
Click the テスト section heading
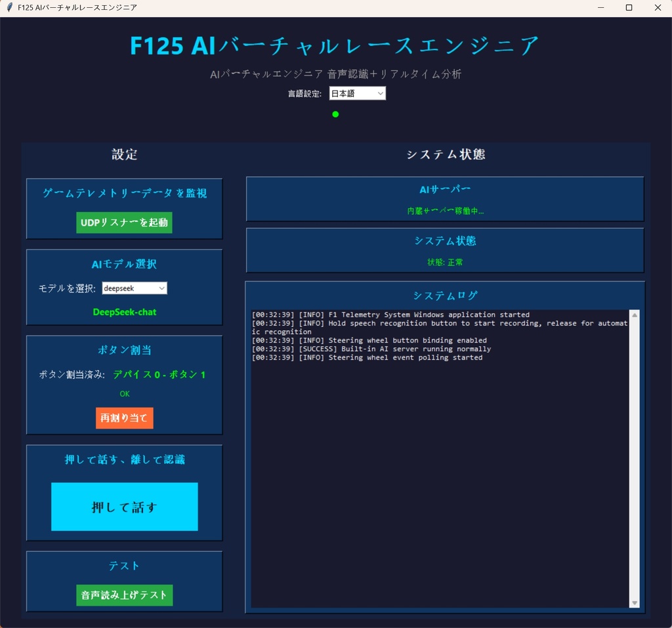click(x=124, y=566)
